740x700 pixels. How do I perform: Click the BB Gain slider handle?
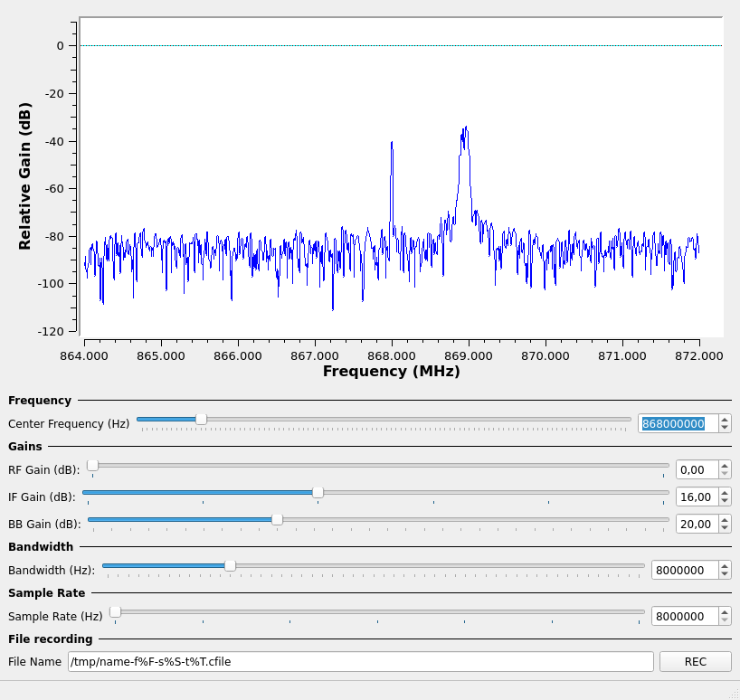point(277,519)
